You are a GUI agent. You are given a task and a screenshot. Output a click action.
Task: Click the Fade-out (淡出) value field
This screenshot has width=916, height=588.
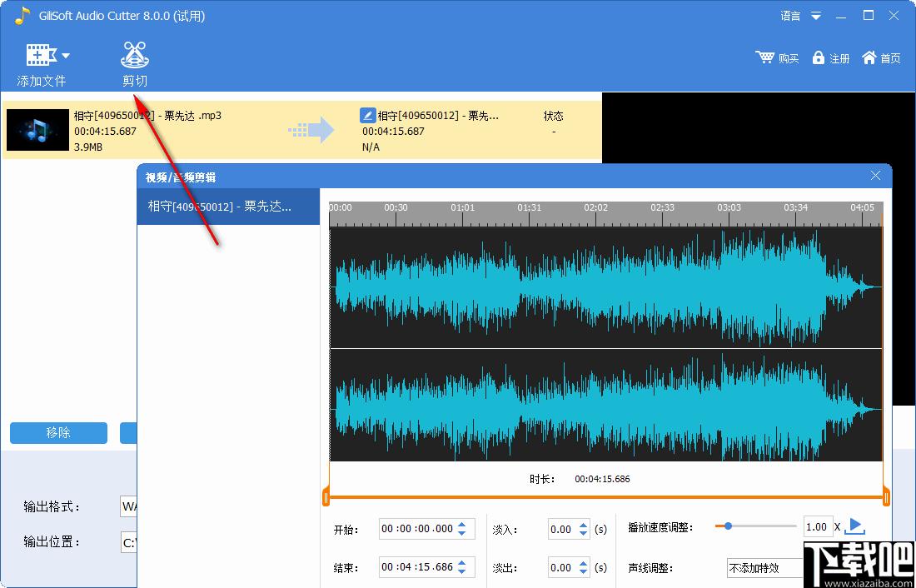click(x=563, y=567)
